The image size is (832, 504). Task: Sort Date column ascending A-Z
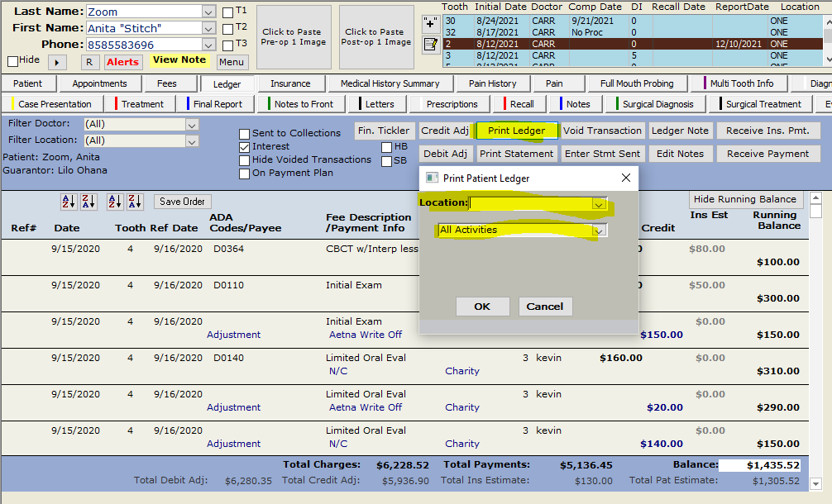click(x=69, y=202)
